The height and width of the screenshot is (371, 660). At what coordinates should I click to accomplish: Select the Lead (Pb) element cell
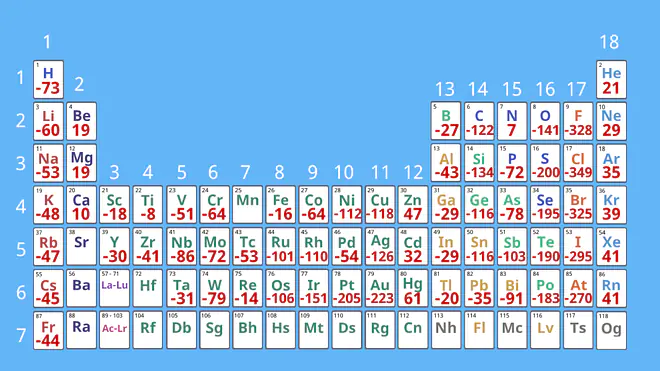tap(479, 289)
